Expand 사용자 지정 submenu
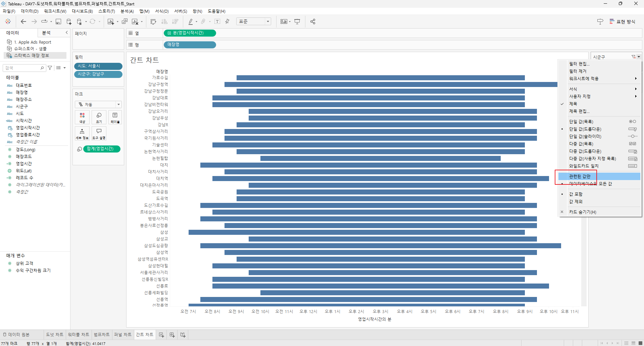 click(599, 96)
